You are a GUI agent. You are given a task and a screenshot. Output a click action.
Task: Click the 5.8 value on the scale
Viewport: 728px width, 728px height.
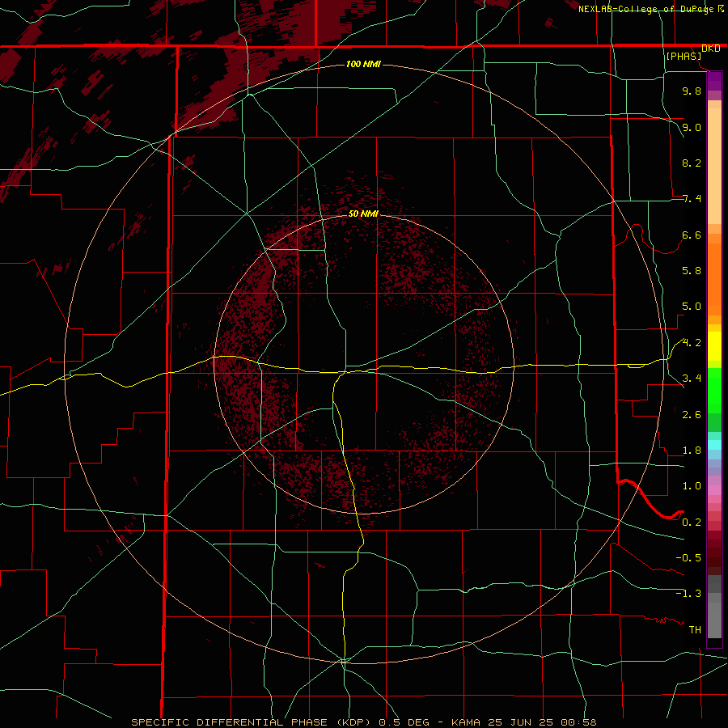coord(692,271)
